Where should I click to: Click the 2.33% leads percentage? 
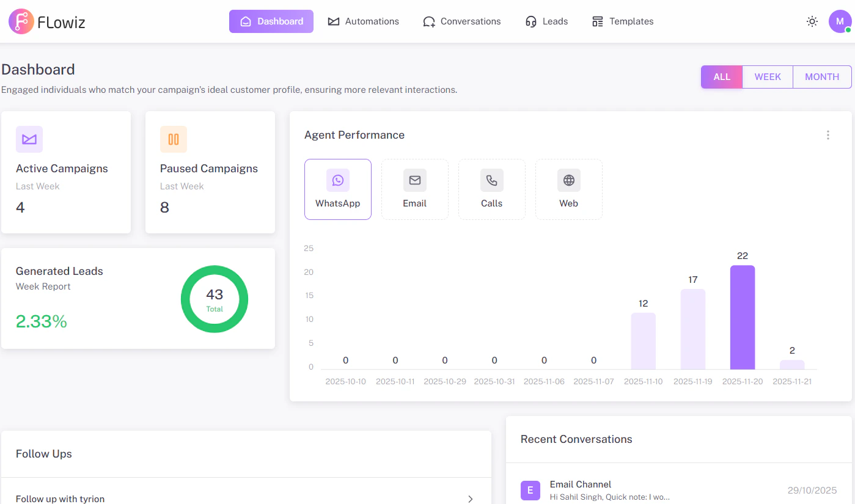pos(42,321)
